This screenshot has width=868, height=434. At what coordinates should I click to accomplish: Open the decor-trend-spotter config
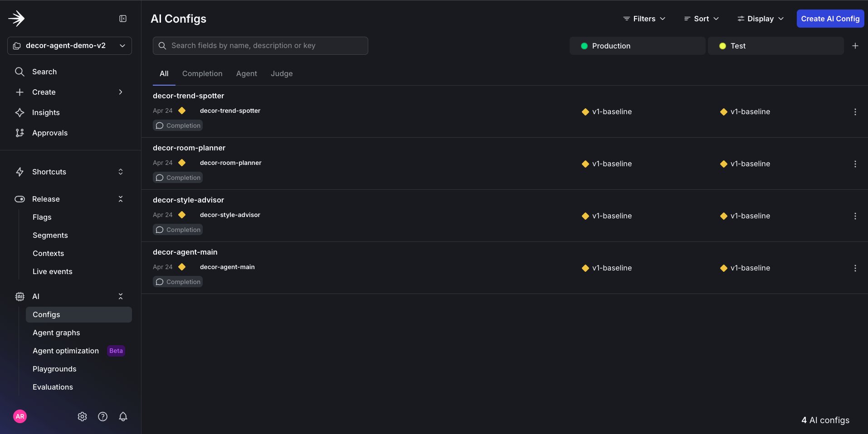click(x=188, y=96)
